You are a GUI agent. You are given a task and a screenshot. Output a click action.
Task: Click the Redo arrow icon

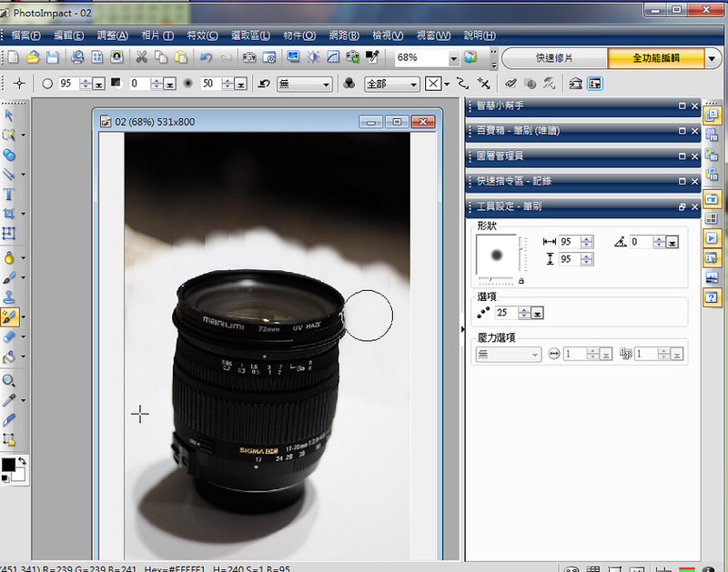[x=226, y=57]
